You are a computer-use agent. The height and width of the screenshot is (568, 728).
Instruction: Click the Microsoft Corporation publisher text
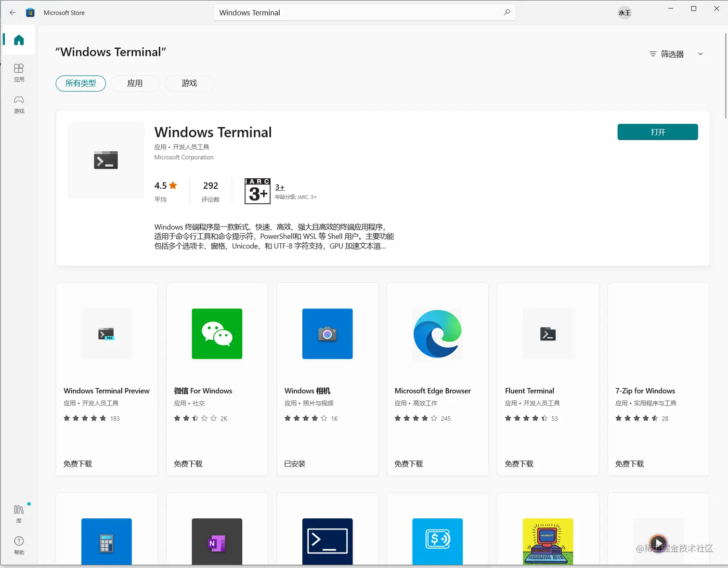[184, 157]
